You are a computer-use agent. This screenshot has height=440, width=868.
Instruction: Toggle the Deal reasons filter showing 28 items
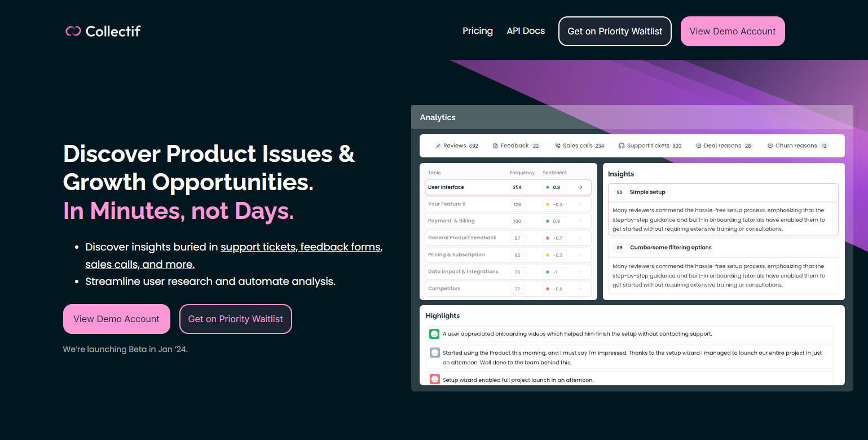click(x=724, y=146)
